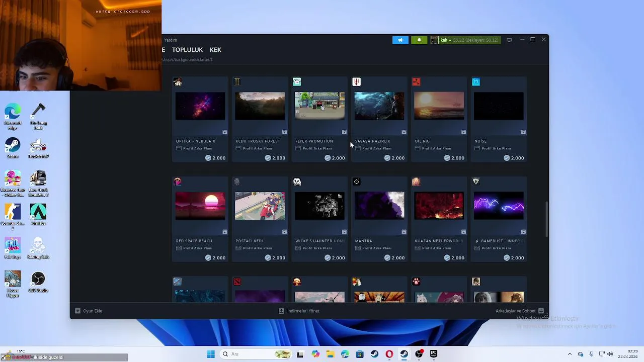The height and width of the screenshot is (362, 644).
Task: Click game icon above Optika - Nebula X
Action: pos(178,82)
